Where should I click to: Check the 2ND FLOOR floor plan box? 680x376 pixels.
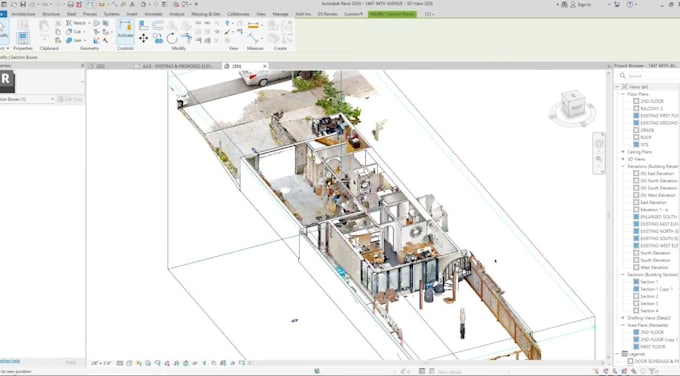coord(636,101)
